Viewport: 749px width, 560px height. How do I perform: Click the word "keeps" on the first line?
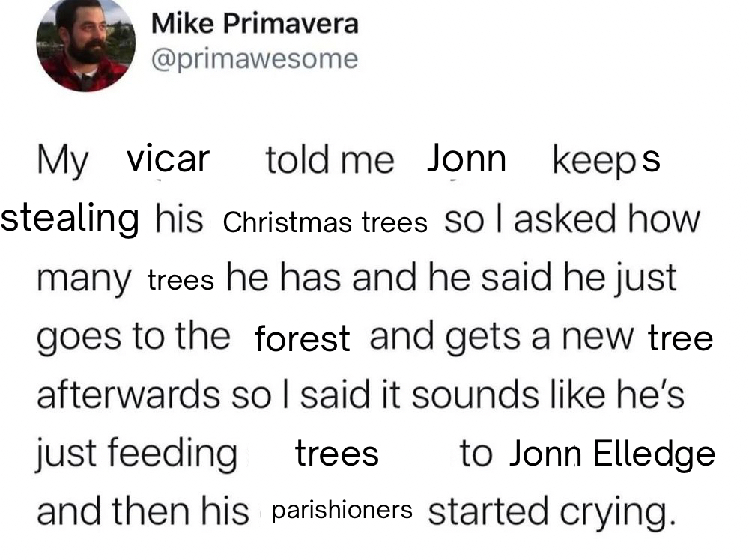pyautogui.click(x=605, y=160)
